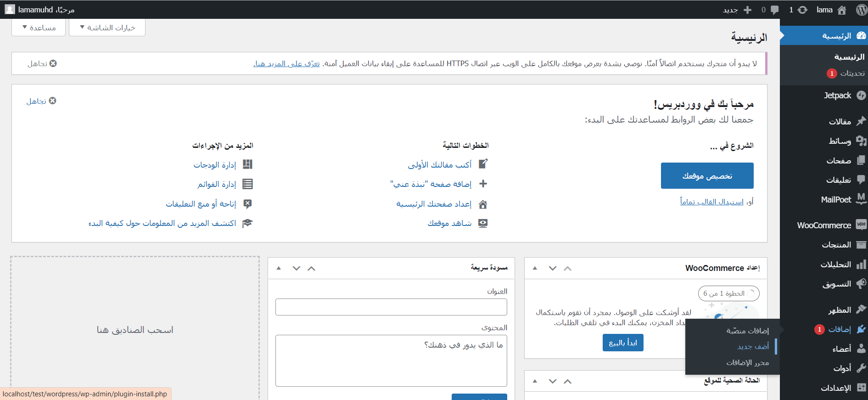Open updates icon showing 1 in admin bar
Screen dimensions: 868x400
click(802, 10)
